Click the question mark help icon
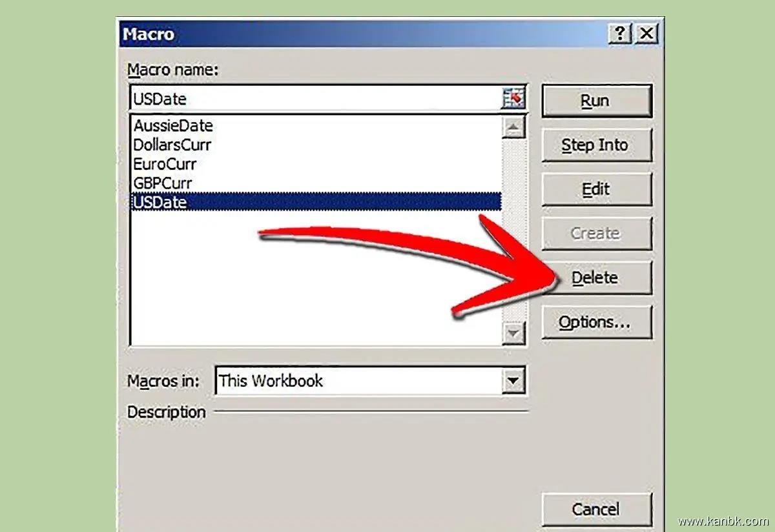Viewport: 775px width, 532px height. (619, 34)
